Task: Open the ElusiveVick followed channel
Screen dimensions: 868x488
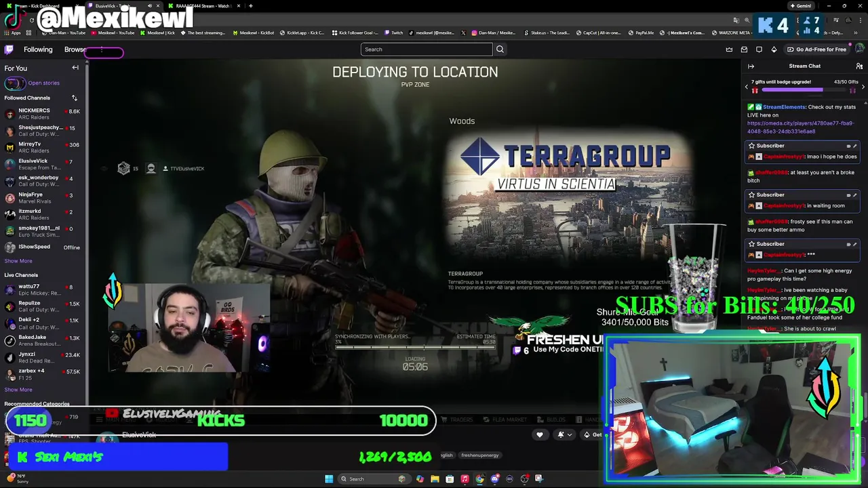Action: click(42, 164)
